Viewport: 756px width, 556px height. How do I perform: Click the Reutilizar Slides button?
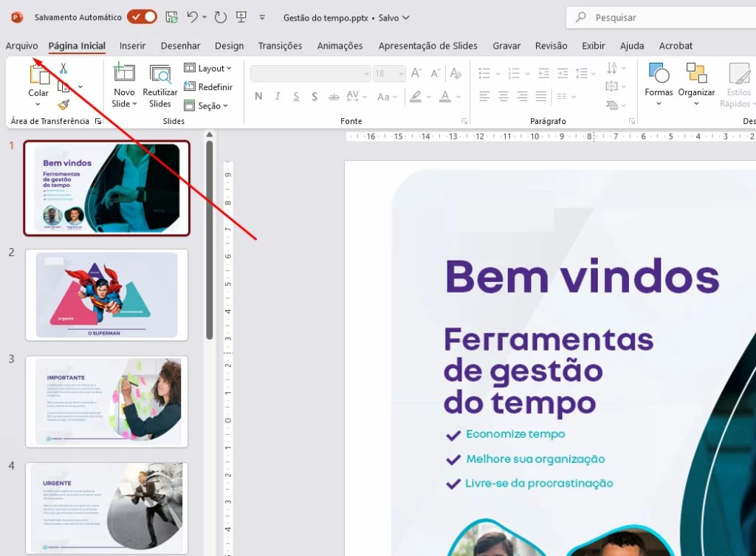[x=160, y=86]
